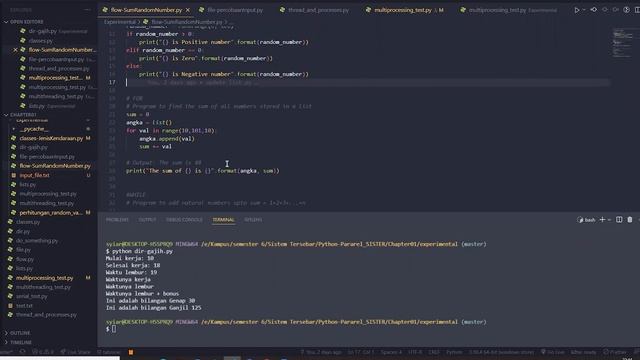The image size is (640, 360).
Task: Open Explorer more actions ellipsis
Action: tap(87, 10)
